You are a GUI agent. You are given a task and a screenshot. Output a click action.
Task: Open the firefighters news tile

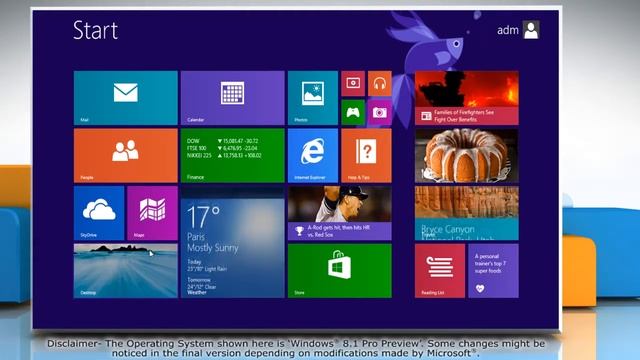pyautogui.click(x=467, y=98)
